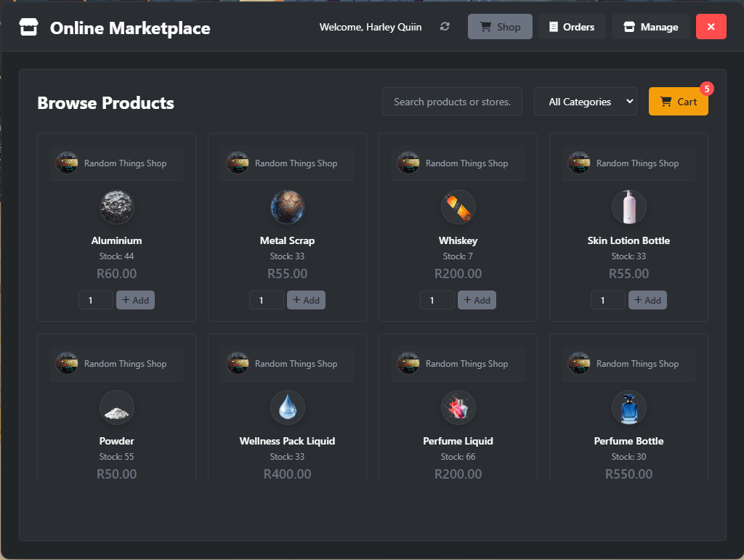Click the Skin Lotion Bottle image

[x=629, y=207]
